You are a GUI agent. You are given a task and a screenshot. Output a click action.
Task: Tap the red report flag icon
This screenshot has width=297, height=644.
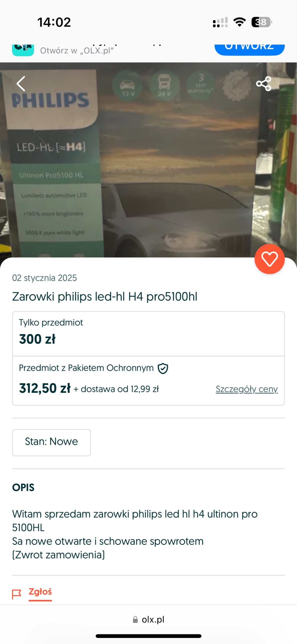(x=17, y=594)
